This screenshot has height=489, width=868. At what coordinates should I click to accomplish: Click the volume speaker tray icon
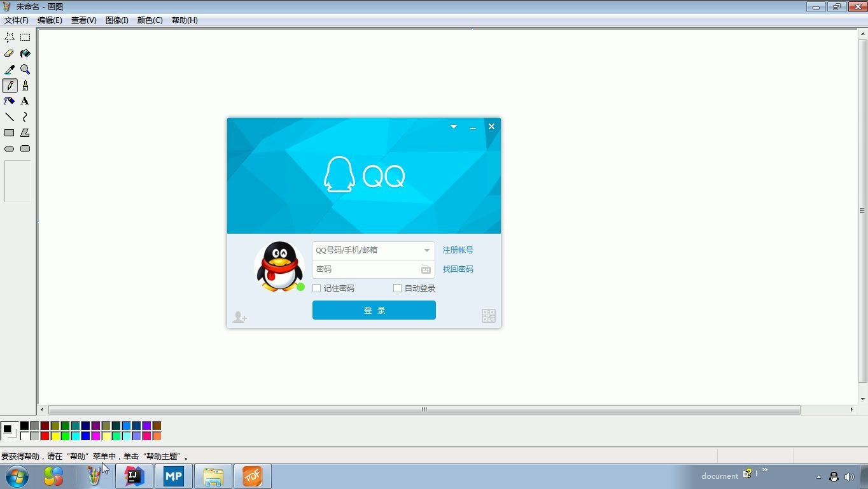click(850, 476)
